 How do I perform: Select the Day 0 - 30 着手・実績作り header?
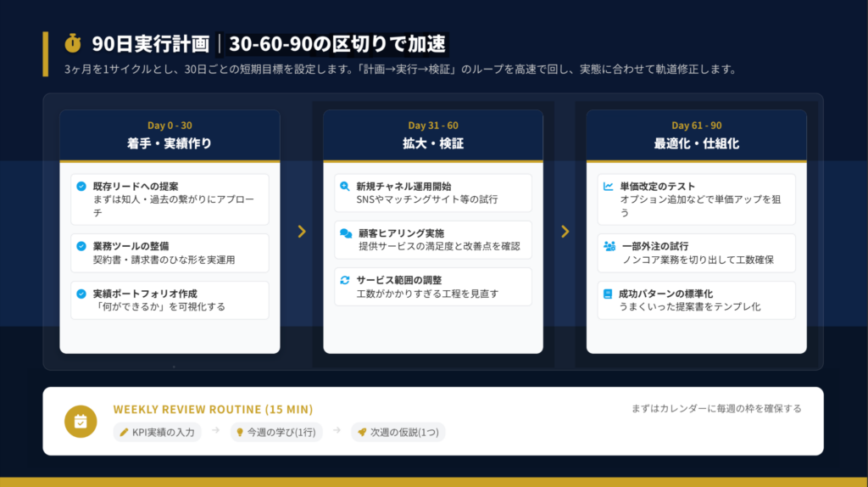tap(170, 135)
